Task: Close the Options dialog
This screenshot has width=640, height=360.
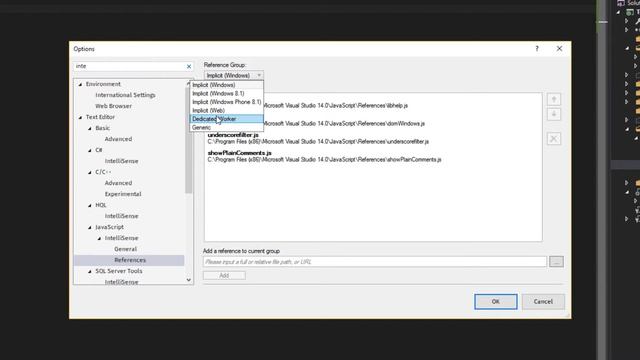Action: tap(559, 49)
